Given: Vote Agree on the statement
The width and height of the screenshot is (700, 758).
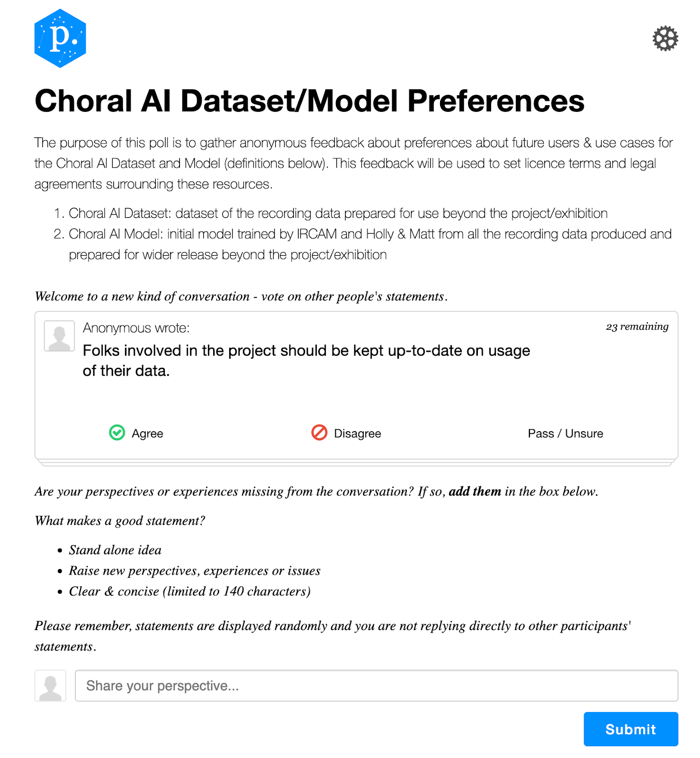Looking at the screenshot, I should pos(147,433).
